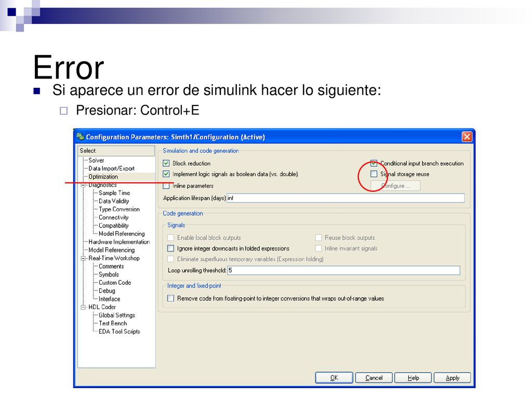Open Sample Time under Diagnostics
The height and width of the screenshot is (399, 532).
(114, 193)
